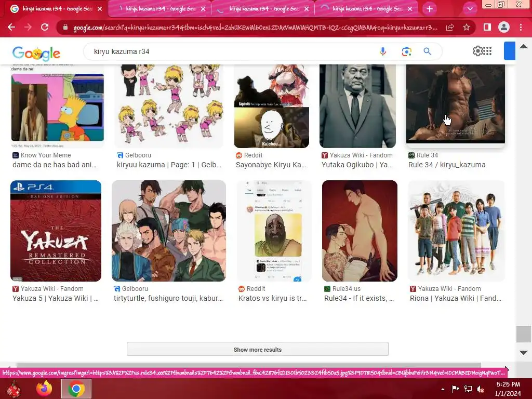Open the 'Sayonabye Kiryu Ka...' Reddit result
This screenshot has height=399, width=532.
pyautogui.click(x=271, y=165)
